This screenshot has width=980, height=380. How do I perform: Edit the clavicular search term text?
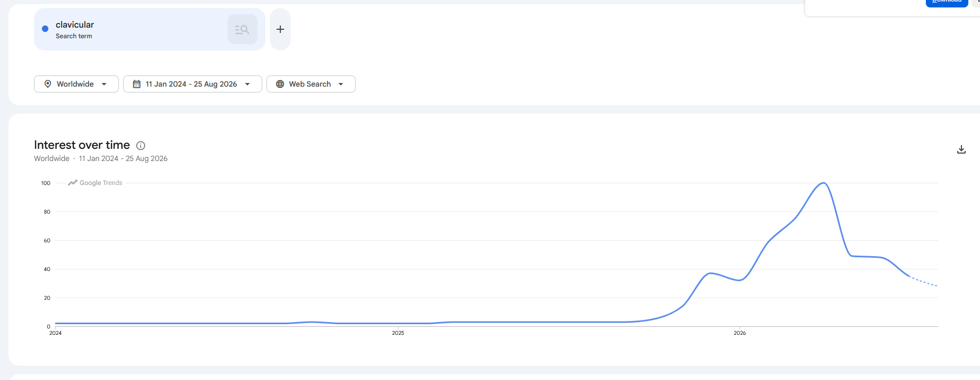[75, 24]
